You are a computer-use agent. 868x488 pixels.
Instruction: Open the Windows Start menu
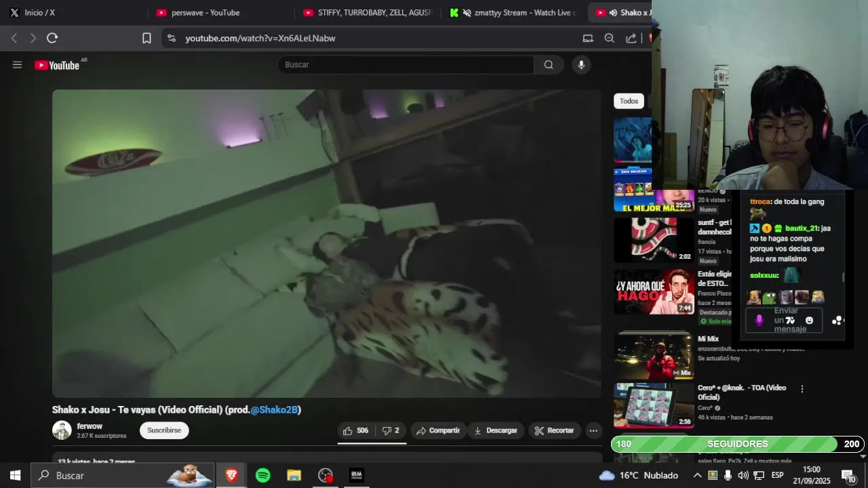(x=15, y=476)
